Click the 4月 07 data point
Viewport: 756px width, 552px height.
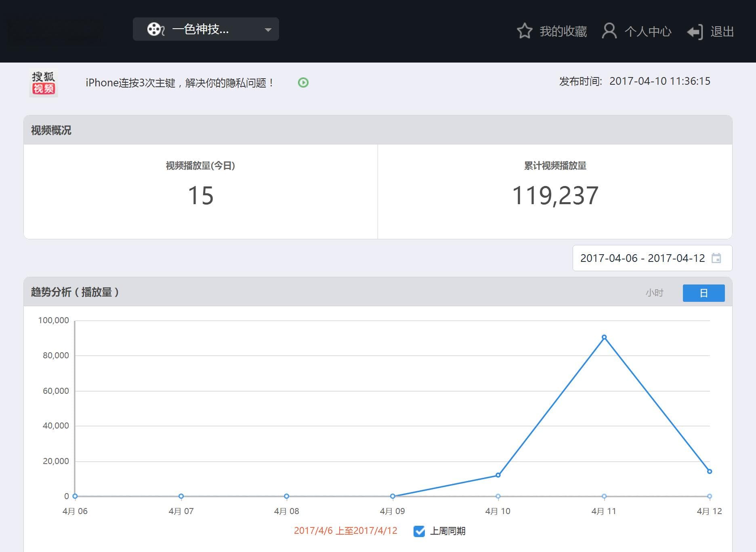(x=181, y=496)
